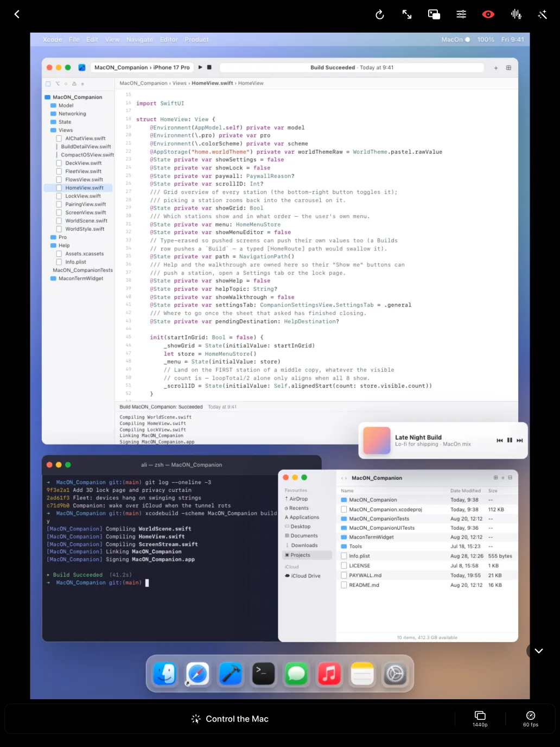
Task: Open System Settings gear in the Dock
Action: (395, 674)
